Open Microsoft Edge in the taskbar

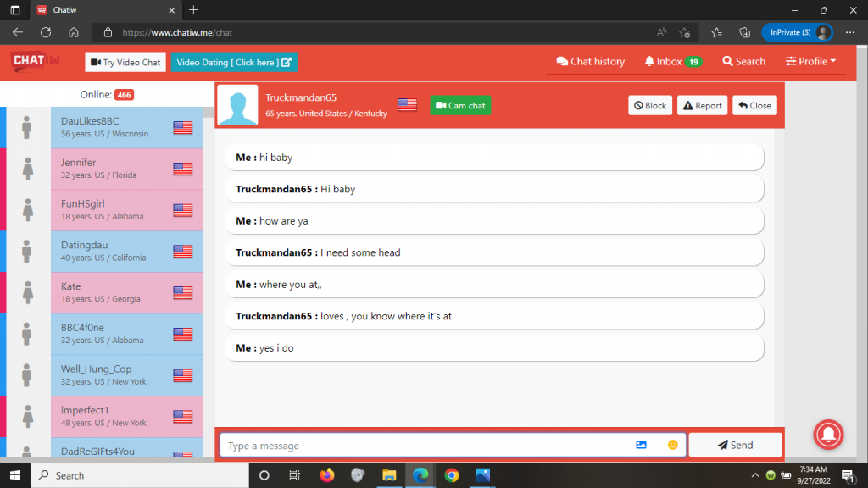point(420,475)
